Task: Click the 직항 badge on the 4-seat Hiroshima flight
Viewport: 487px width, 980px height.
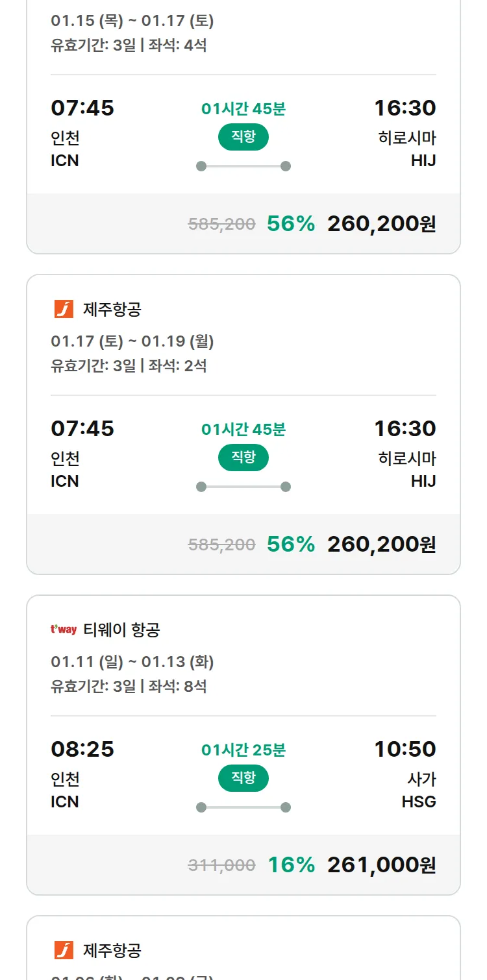Action: [243, 137]
